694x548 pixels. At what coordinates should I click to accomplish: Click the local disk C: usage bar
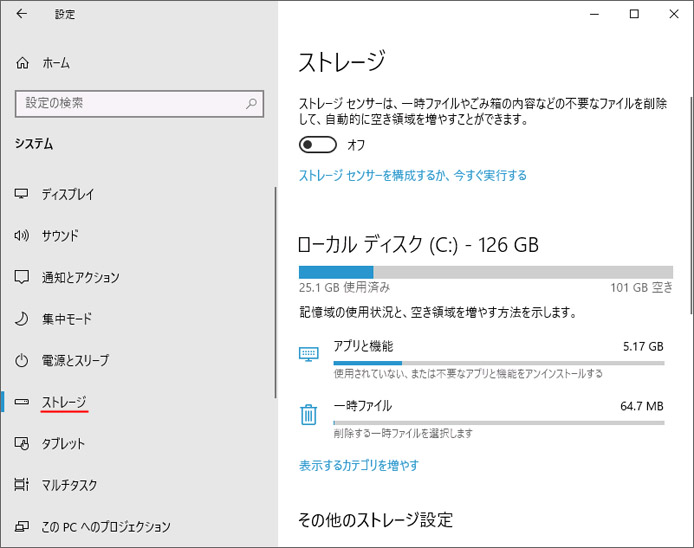pos(486,272)
